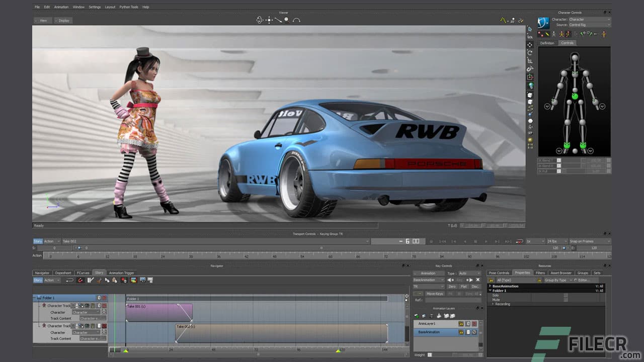The image size is (644, 362).
Task: Toggle Solo for Folder 1 in Properties
Action: [566, 295]
